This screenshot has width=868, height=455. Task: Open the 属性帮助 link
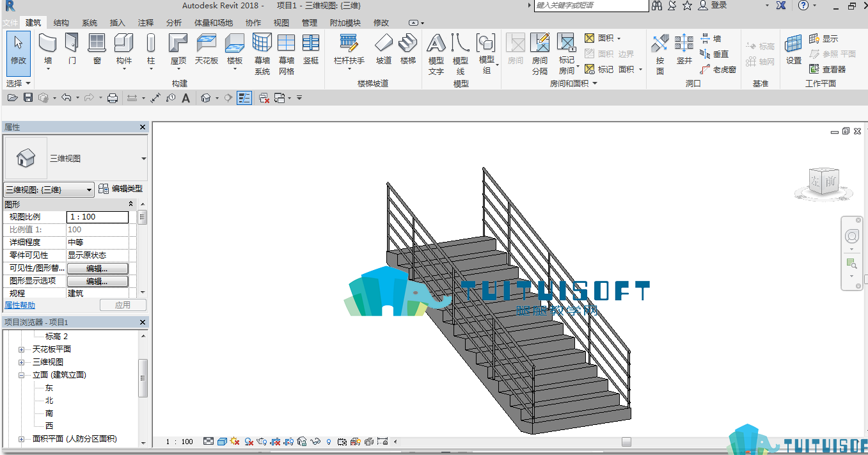point(20,305)
